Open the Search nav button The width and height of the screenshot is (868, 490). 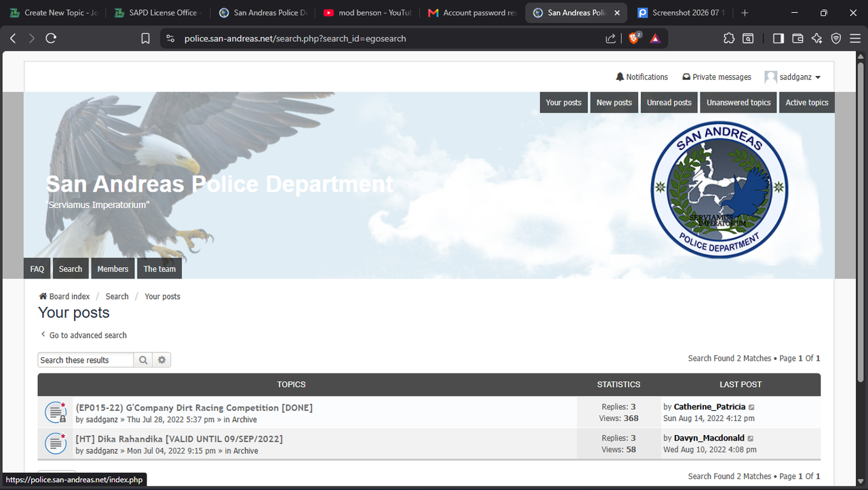[71, 268]
